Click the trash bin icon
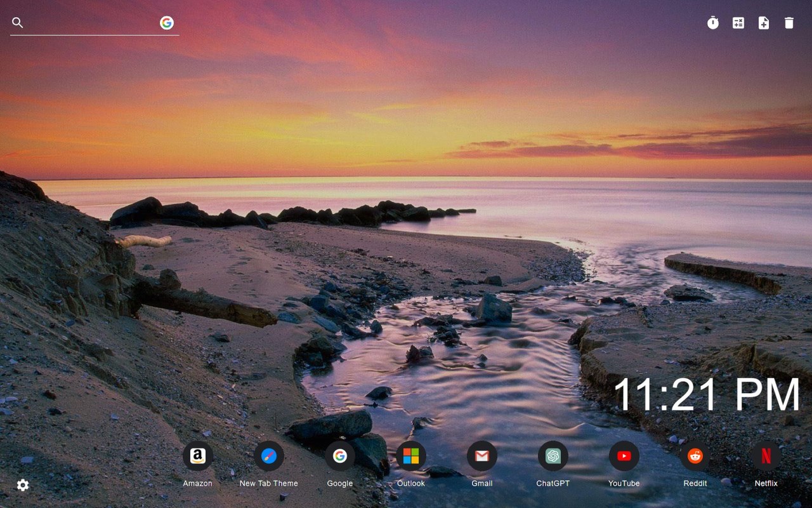Screen dimensions: 812x508 coord(789,23)
